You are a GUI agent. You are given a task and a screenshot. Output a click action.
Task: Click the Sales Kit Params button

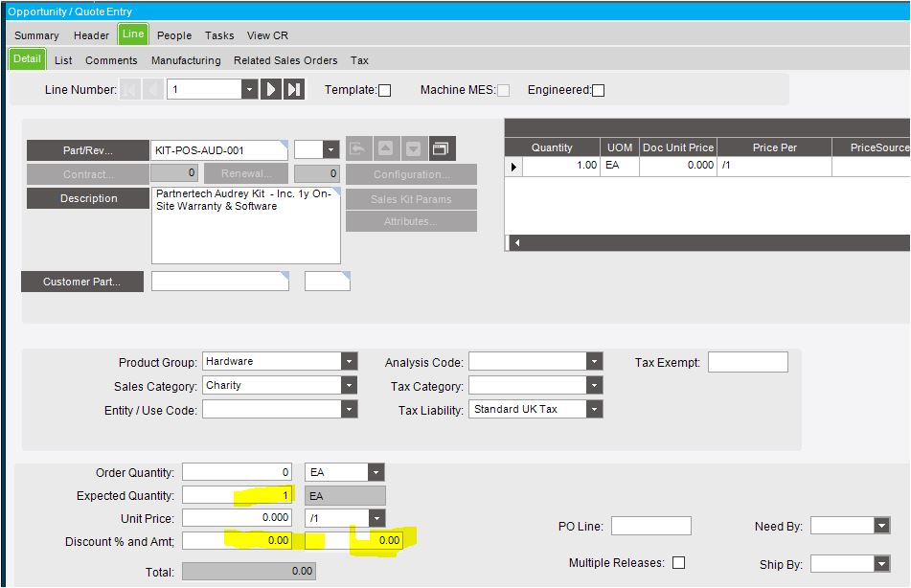tap(411, 199)
